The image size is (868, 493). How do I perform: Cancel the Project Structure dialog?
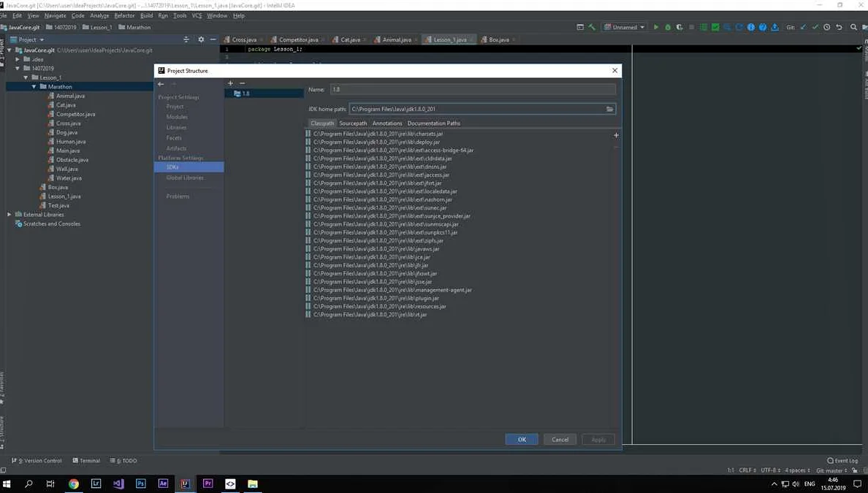pyautogui.click(x=560, y=440)
